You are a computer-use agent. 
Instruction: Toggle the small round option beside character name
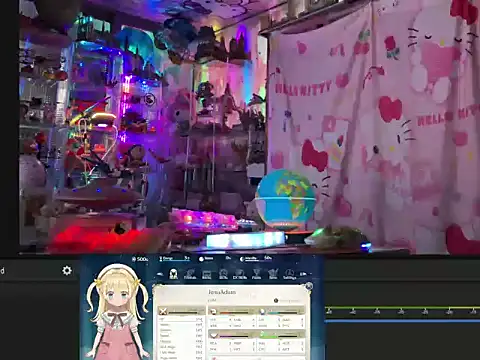tap(276, 301)
